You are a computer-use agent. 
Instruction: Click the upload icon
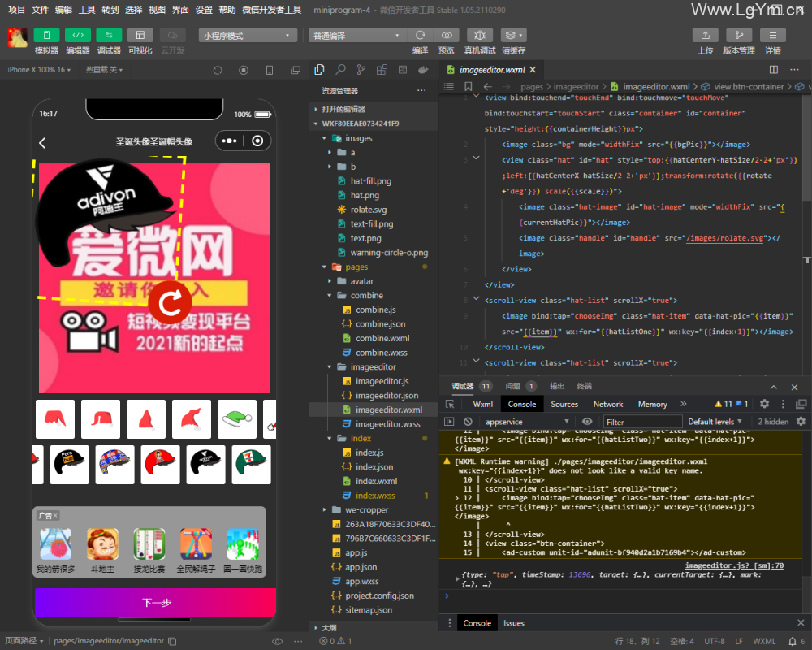tap(706, 35)
